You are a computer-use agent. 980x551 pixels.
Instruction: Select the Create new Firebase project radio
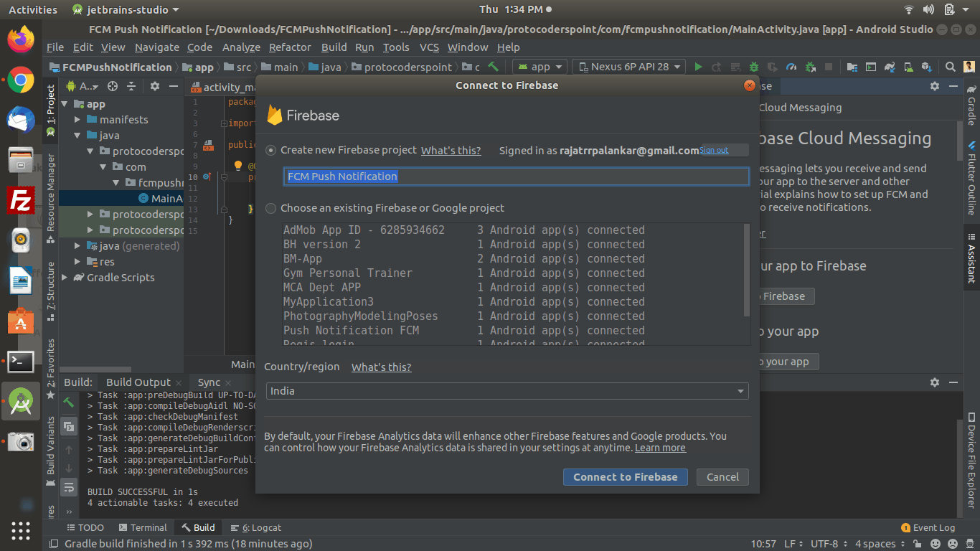[x=270, y=150]
